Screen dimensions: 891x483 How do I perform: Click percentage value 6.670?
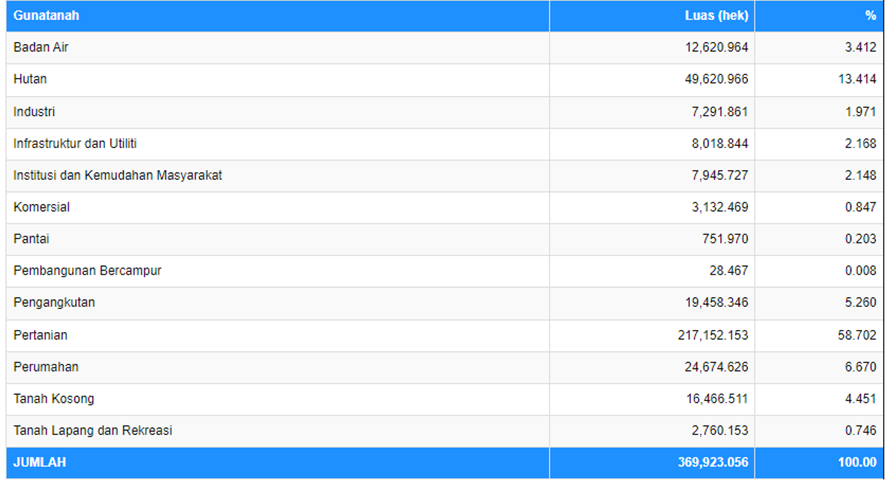click(860, 367)
